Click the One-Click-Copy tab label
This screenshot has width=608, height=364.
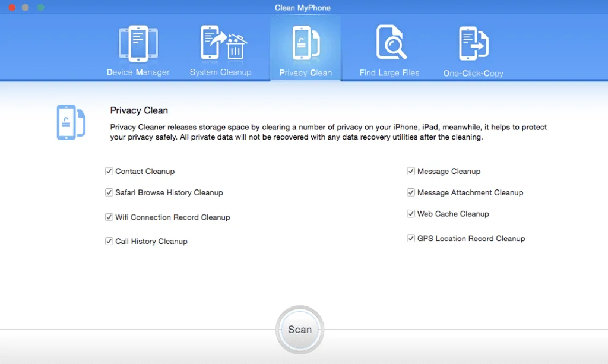coord(473,73)
